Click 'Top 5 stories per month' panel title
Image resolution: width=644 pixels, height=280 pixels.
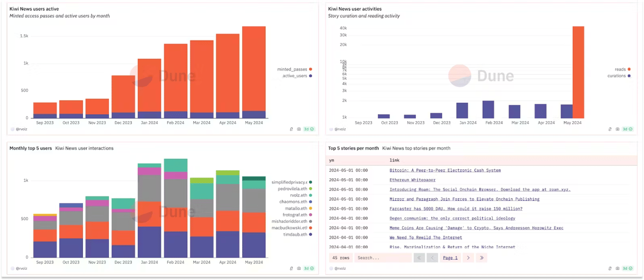coord(354,148)
